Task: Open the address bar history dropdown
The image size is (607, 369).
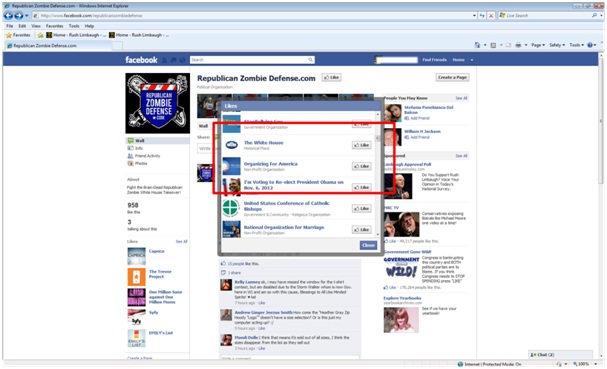Action: click(474, 15)
